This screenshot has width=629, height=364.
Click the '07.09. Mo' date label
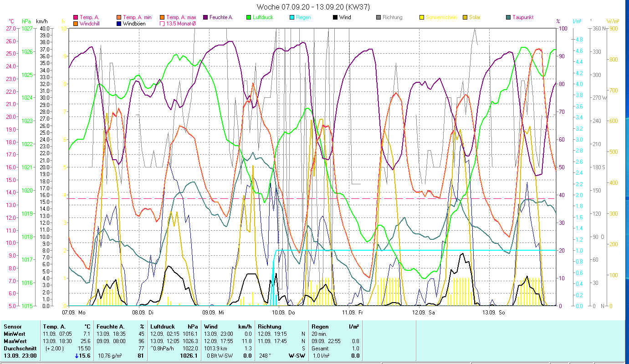(x=74, y=313)
